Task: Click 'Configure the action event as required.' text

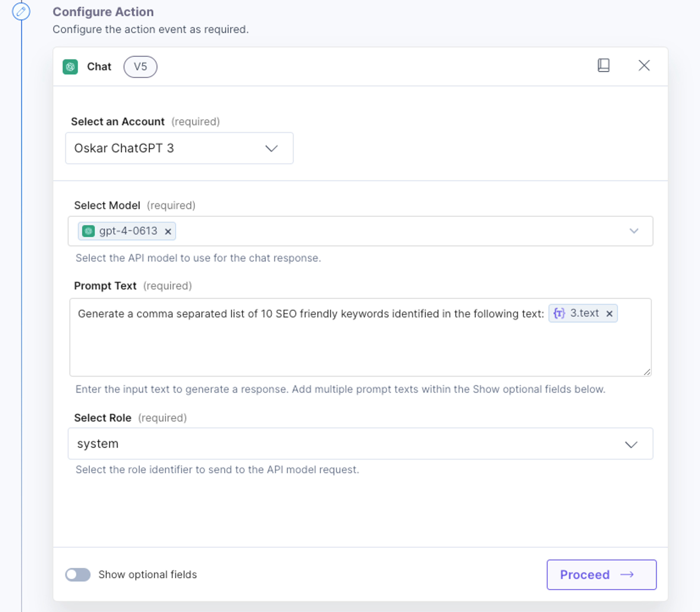Action: pyautogui.click(x=151, y=29)
